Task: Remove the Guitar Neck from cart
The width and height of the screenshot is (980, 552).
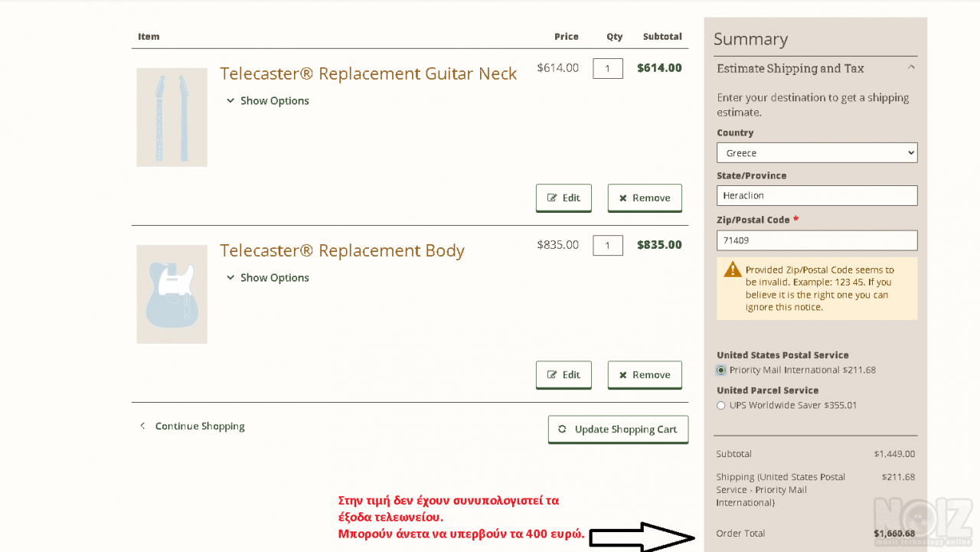Action: [x=645, y=198]
